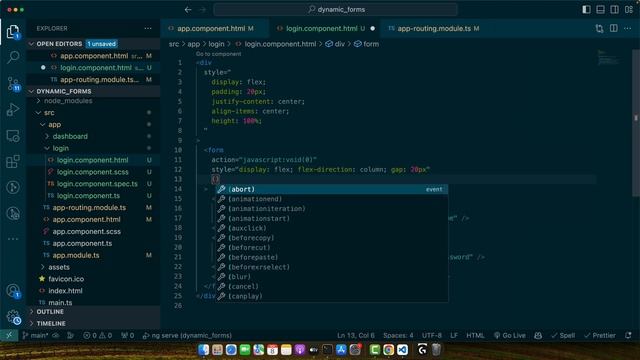
Task: Click ng serve task status item
Action: click(x=187, y=336)
